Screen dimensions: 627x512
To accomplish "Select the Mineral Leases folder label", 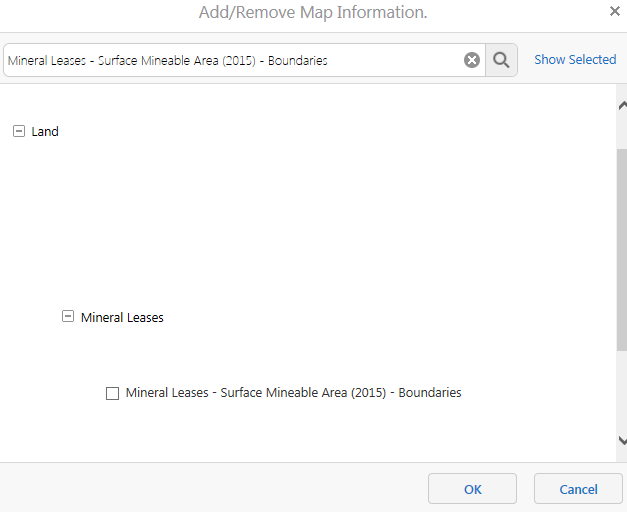I will 122,318.
